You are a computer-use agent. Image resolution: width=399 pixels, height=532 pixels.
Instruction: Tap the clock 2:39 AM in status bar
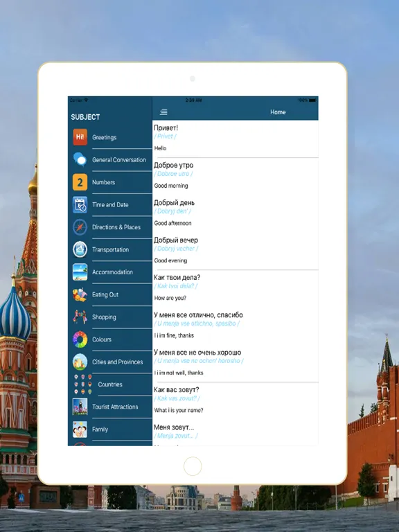(x=194, y=100)
